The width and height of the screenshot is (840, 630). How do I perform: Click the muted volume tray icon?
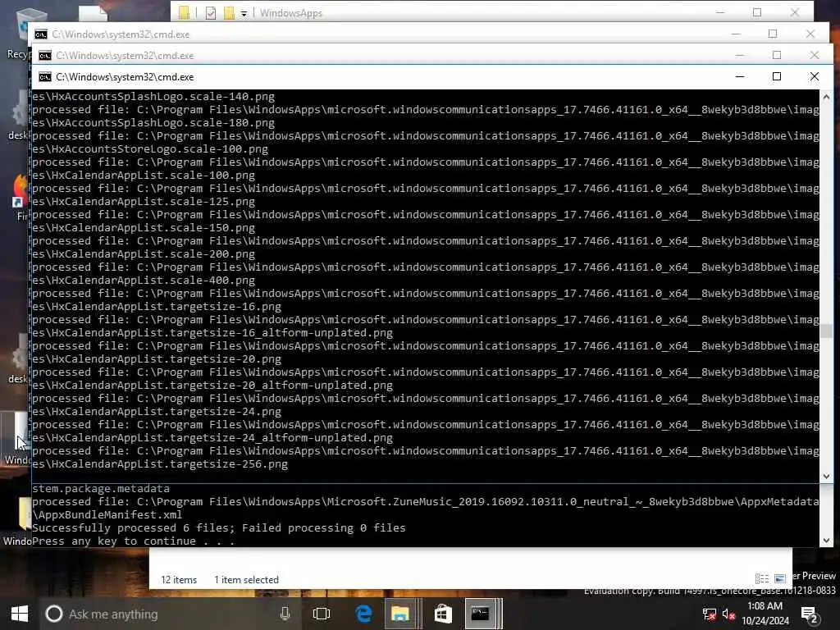tap(728, 614)
